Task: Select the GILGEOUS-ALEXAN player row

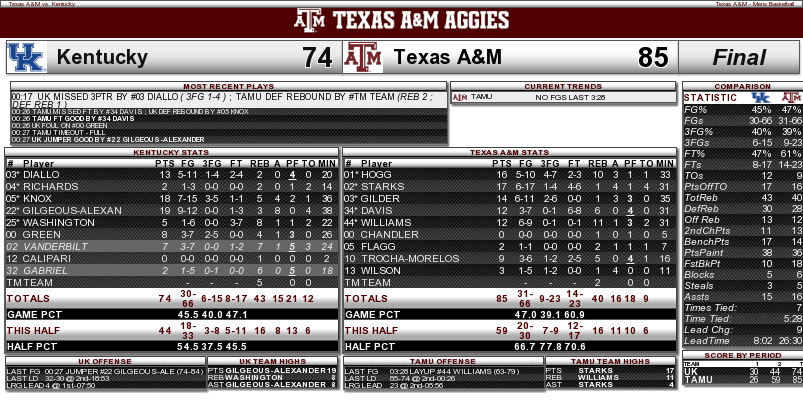Action: tap(172, 210)
